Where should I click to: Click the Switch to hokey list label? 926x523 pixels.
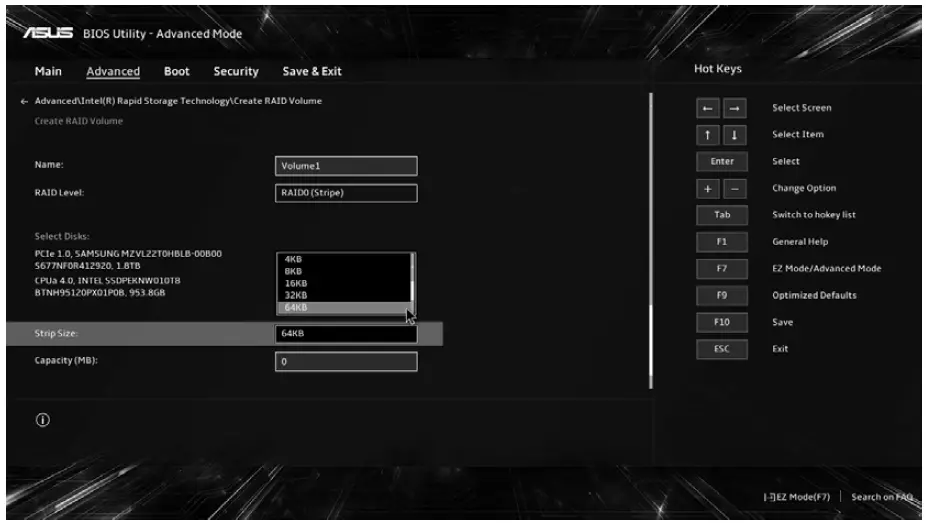pos(814,215)
